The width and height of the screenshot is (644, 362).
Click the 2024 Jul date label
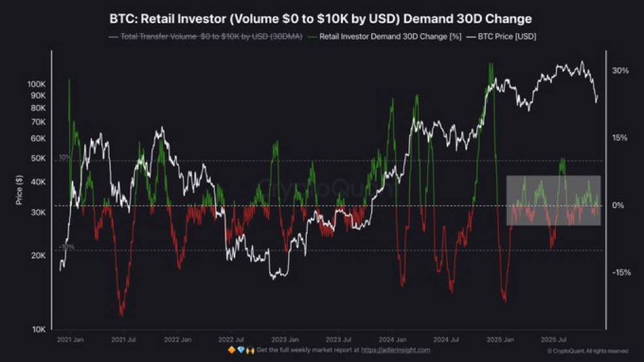[446, 339]
